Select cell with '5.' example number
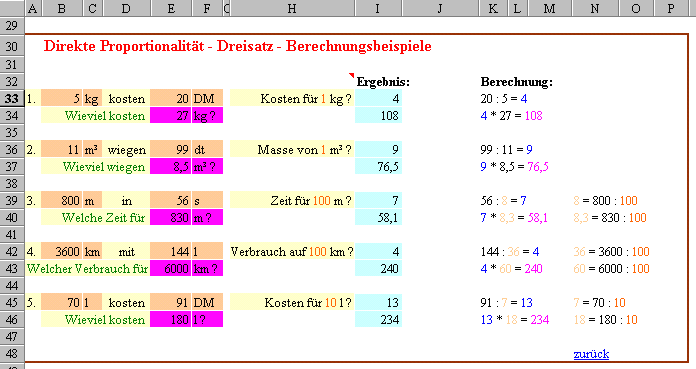Image resolution: width=696 pixels, height=369 pixels. 32,303
